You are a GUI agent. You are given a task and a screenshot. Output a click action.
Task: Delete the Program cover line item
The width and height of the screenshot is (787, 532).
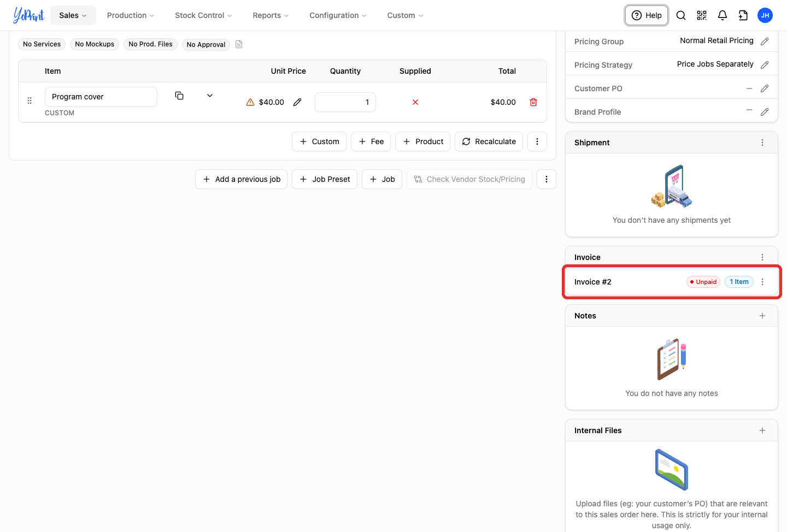tap(533, 102)
